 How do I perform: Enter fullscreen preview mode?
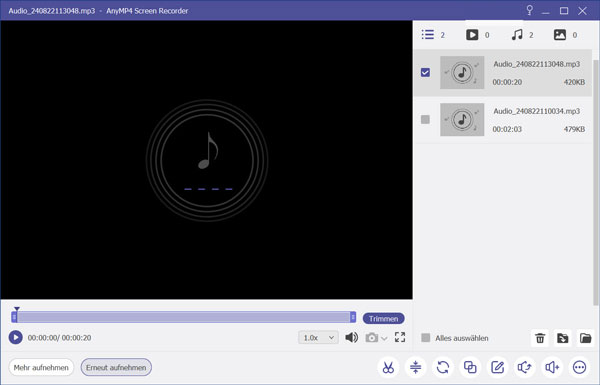coord(400,337)
